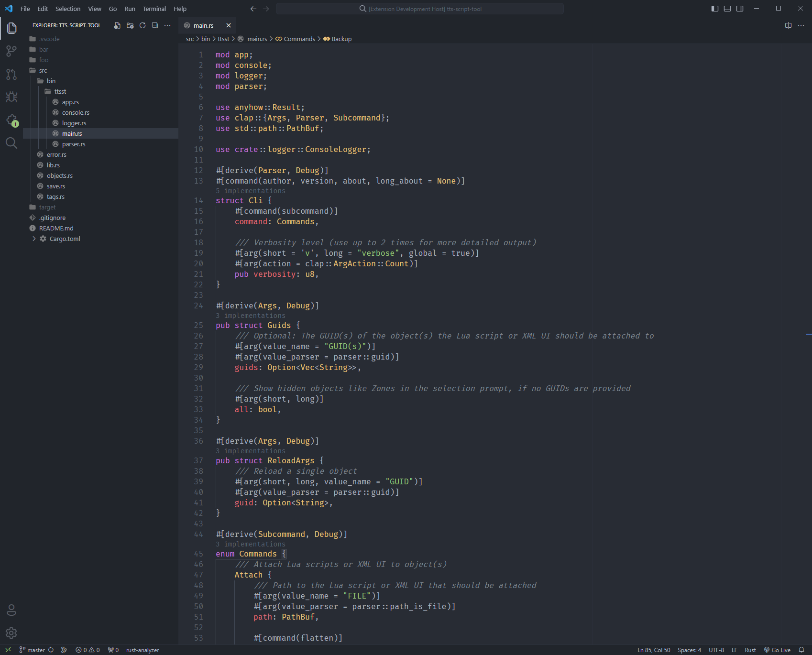Start Go Live server
Viewport: 812px width, 655px height.
click(x=777, y=650)
